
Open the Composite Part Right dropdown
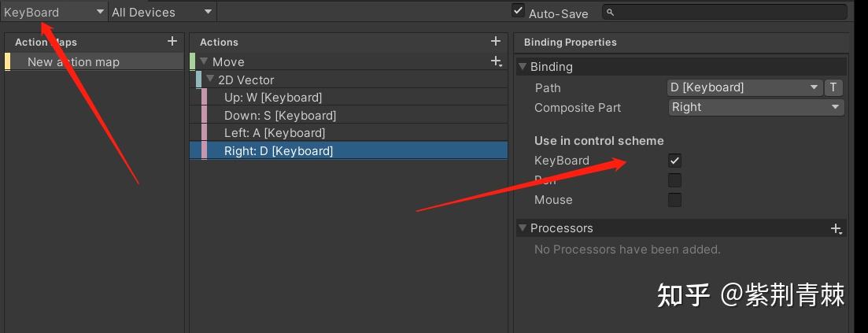point(756,108)
